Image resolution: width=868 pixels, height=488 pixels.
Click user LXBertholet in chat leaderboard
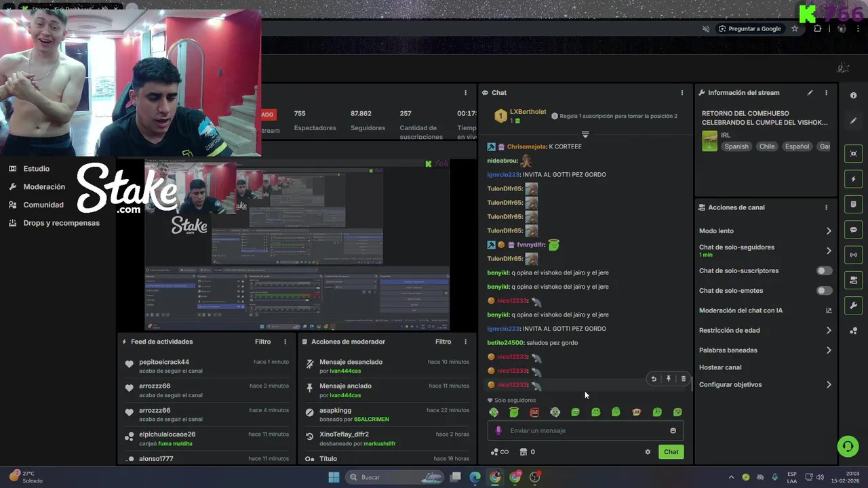point(528,112)
